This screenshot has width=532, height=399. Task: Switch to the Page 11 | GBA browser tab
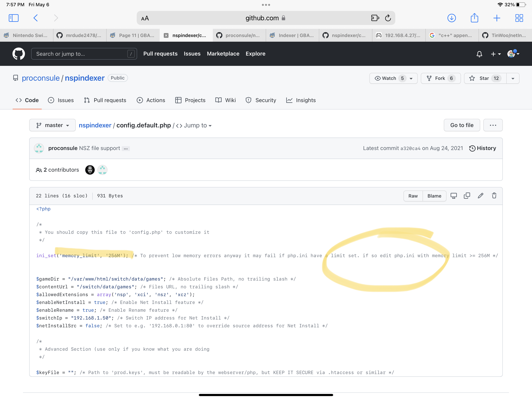click(133, 35)
